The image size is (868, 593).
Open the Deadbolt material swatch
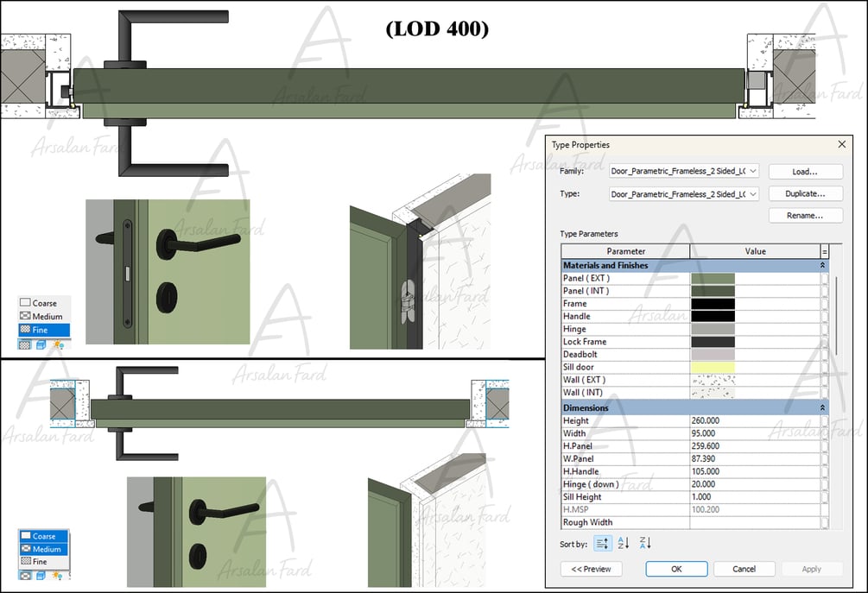coord(713,355)
